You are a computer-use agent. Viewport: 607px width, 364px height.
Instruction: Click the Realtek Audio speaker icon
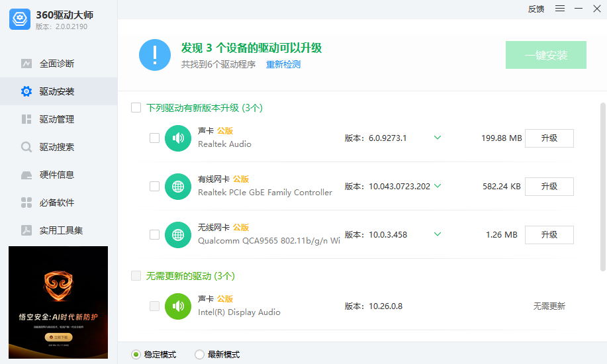tap(178, 138)
